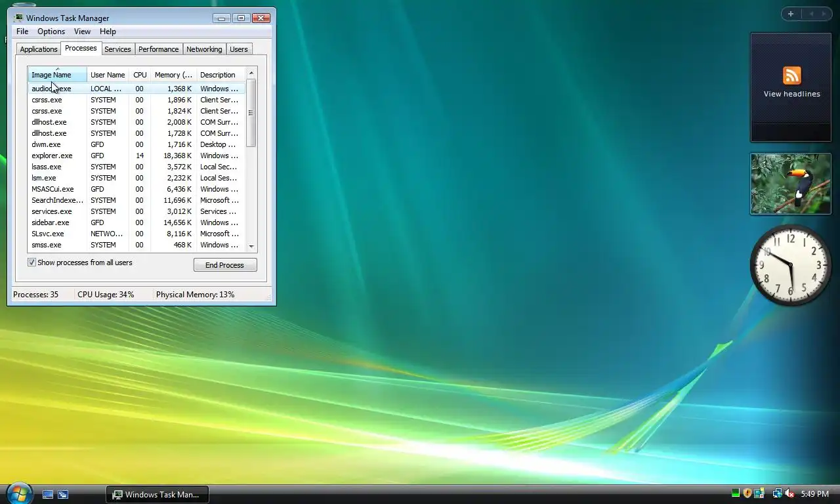Open the Windows Start orb
This screenshot has height=504, width=840.
18,493
